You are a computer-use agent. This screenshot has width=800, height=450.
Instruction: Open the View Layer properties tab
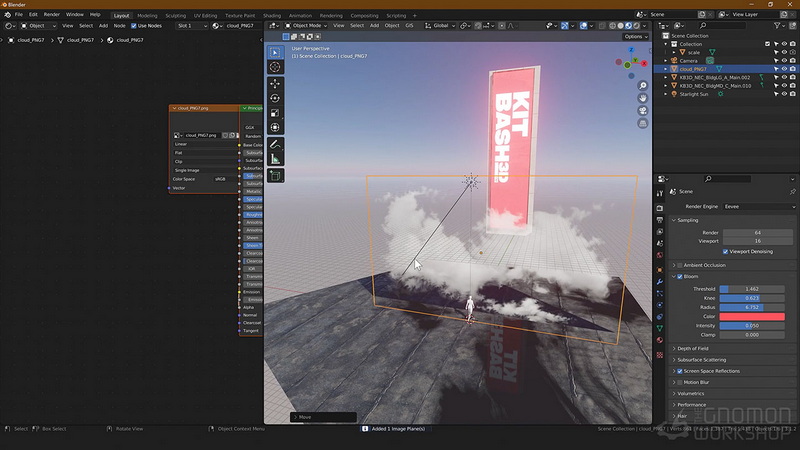click(660, 232)
